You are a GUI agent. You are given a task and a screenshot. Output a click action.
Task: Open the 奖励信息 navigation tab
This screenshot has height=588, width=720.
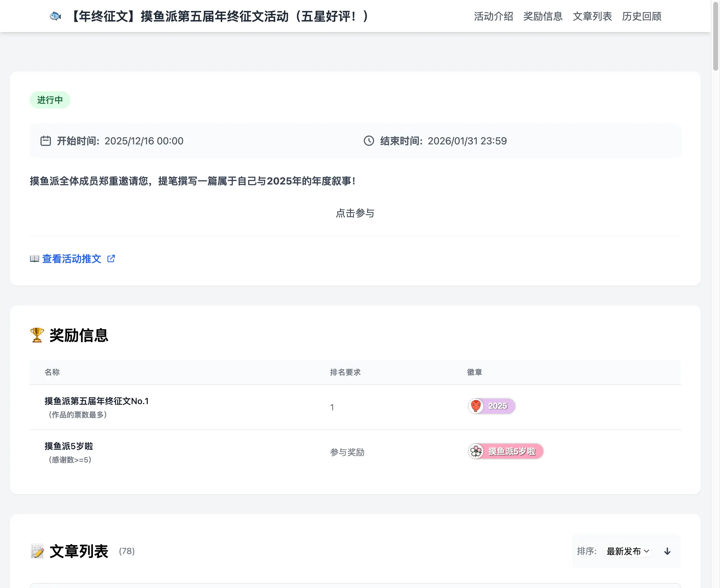(542, 16)
